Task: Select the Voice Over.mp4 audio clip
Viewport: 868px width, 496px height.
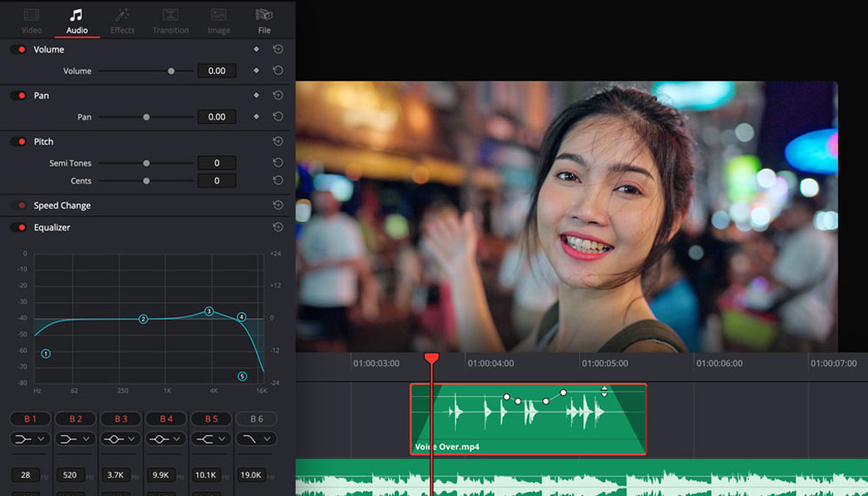Action: pyautogui.click(x=528, y=419)
